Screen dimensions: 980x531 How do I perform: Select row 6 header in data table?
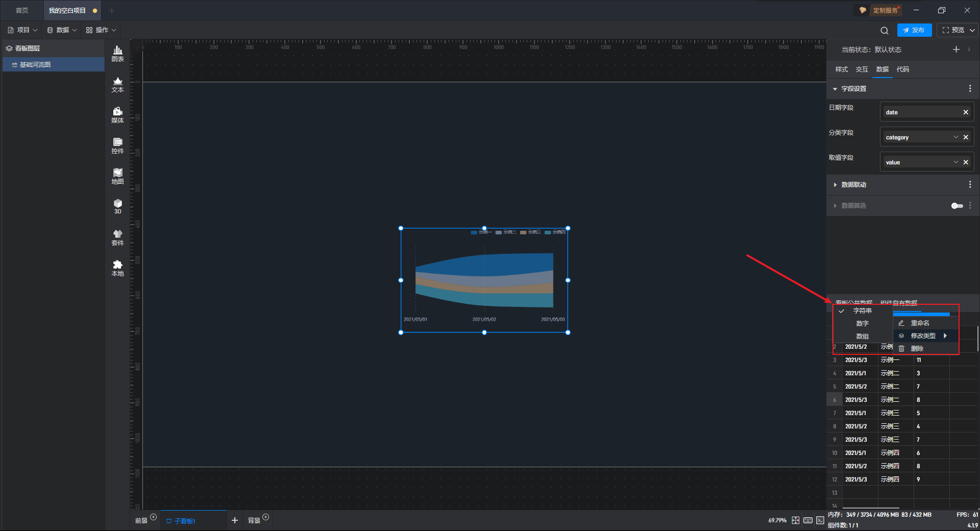[x=835, y=400]
